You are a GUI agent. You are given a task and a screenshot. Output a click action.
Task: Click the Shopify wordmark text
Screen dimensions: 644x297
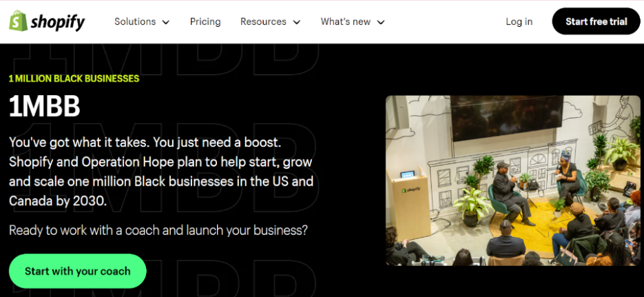pos(58,22)
